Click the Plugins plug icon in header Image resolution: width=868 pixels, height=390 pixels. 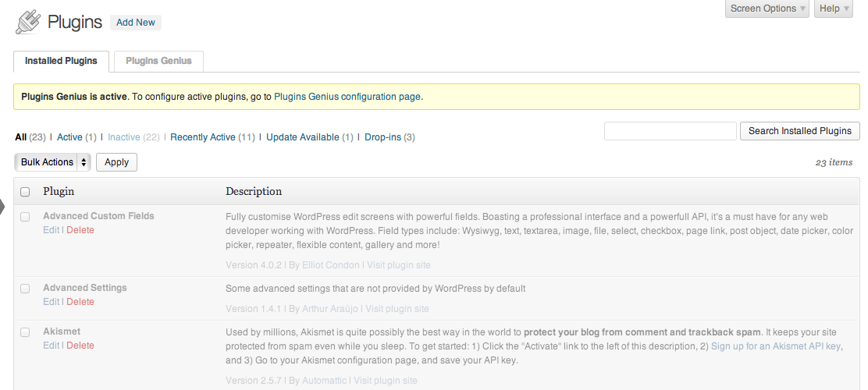click(x=27, y=22)
